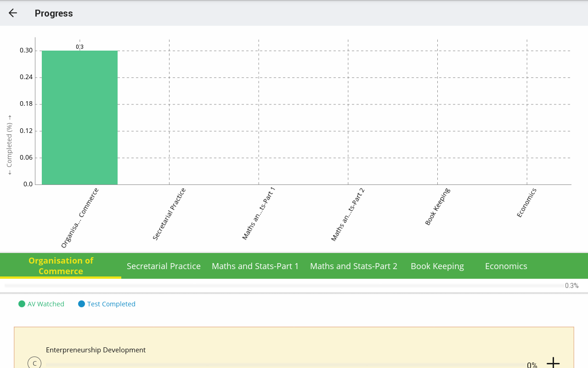Click the 0.0 y-axis tick label
The image size is (588, 368).
pyautogui.click(x=28, y=184)
